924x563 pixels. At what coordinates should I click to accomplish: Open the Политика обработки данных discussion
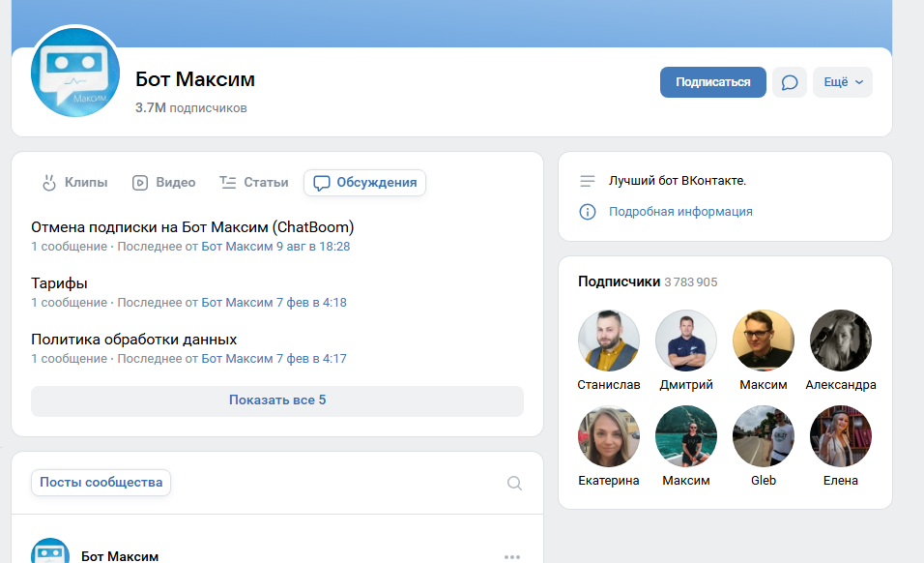(x=133, y=340)
